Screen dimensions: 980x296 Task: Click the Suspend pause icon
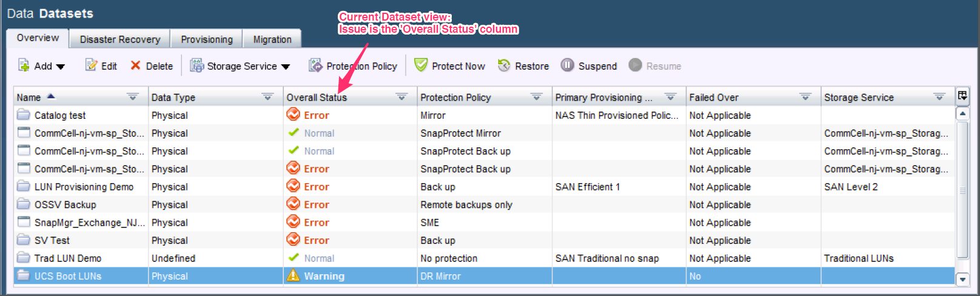pos(567,66)
